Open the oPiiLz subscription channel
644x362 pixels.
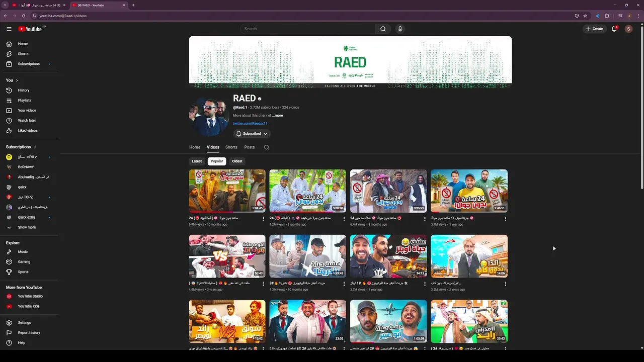28,157
